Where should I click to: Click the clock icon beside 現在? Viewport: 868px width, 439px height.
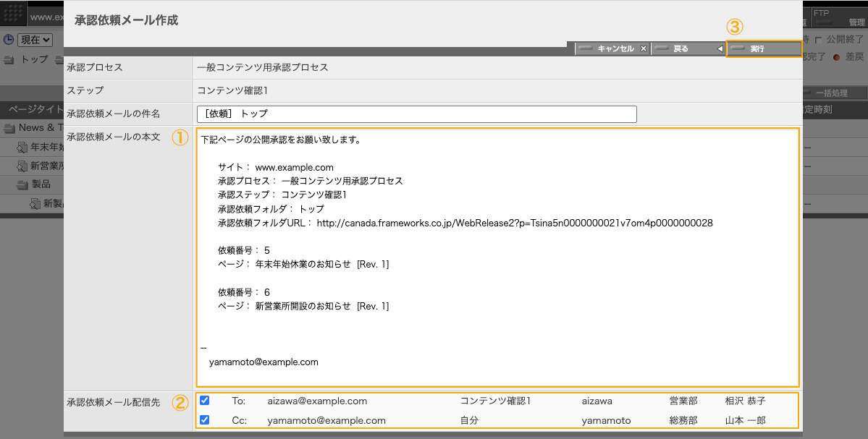tap(8, 40)
